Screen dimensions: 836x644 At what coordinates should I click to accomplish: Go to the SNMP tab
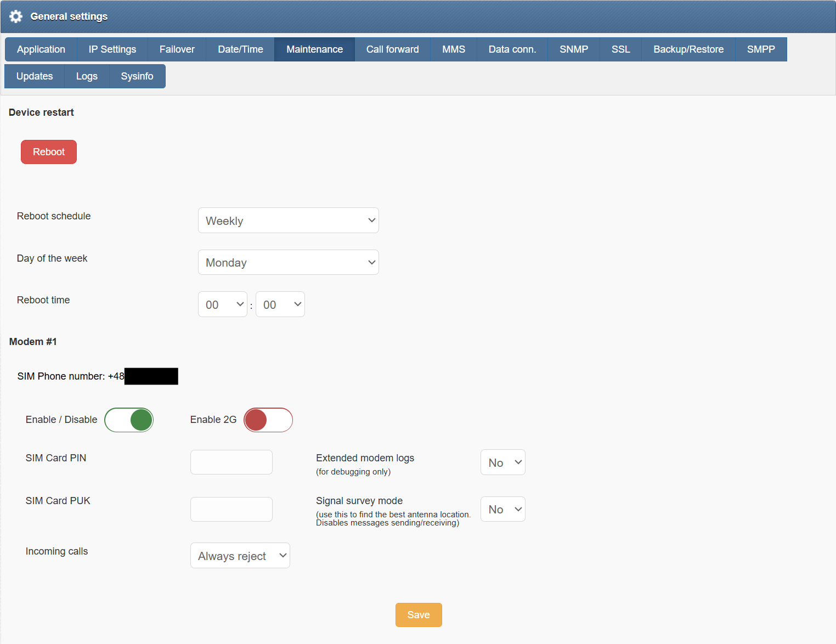pos(574,49)
